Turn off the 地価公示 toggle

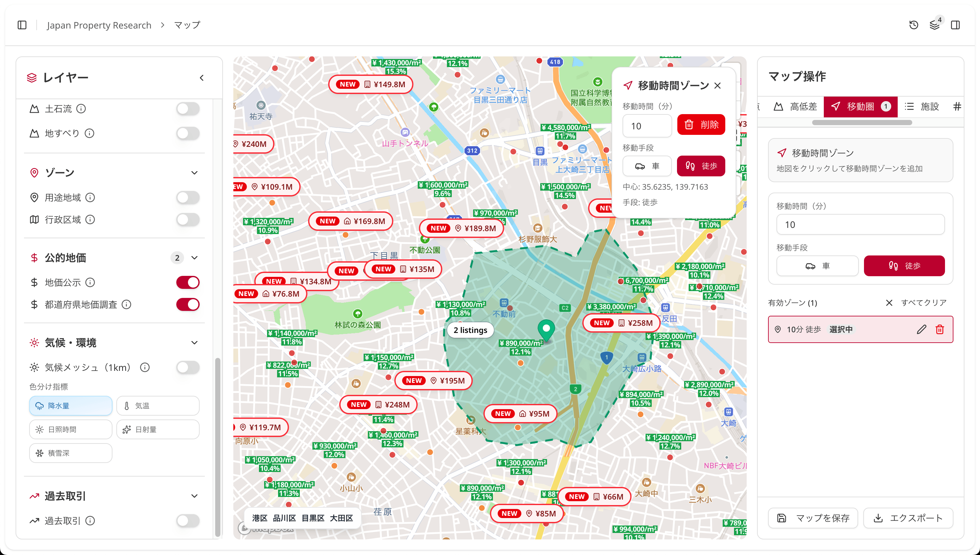pos(188,282)
